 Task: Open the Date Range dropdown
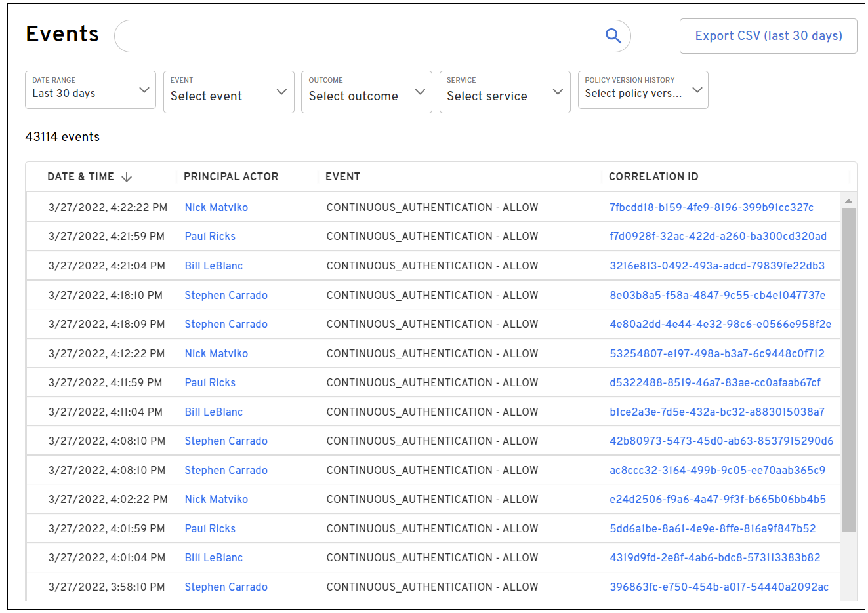[91, 90]
